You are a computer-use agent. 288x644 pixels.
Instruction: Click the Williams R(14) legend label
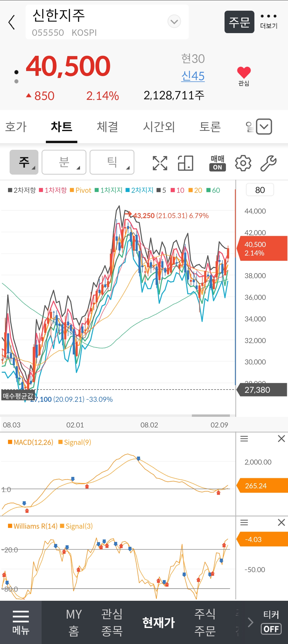[33, 526]
